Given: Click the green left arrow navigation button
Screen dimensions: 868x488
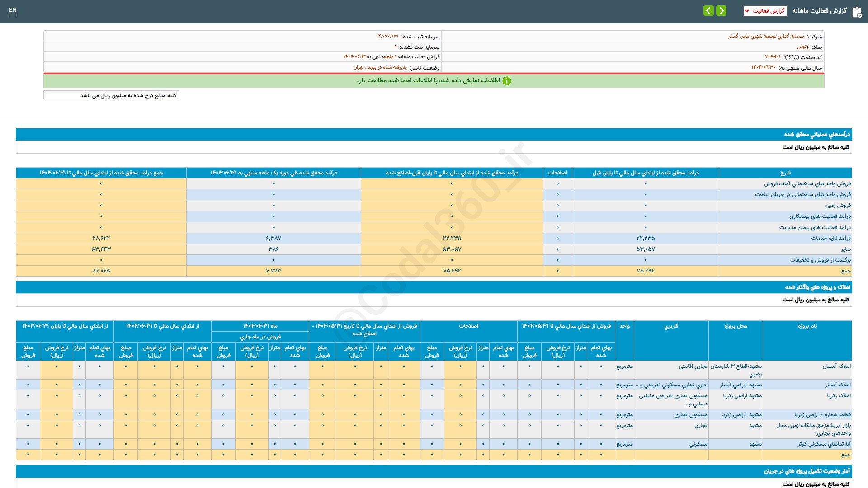Looking at the screenshot, I should 708,10.
